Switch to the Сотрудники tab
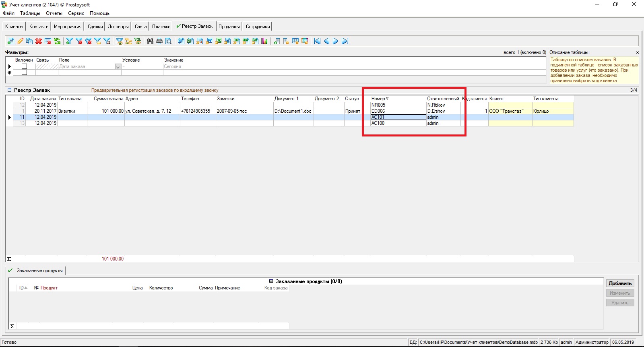 [258, 27]
